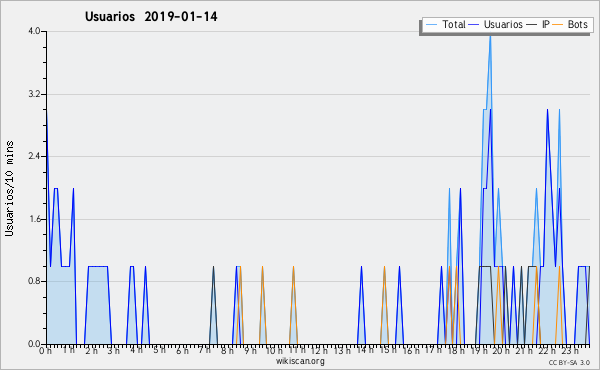Image resolution: width=600 pixels, height=370 pixels.
Task: Click the wikiscan.org label below the chart
Action: coord(300,361)
